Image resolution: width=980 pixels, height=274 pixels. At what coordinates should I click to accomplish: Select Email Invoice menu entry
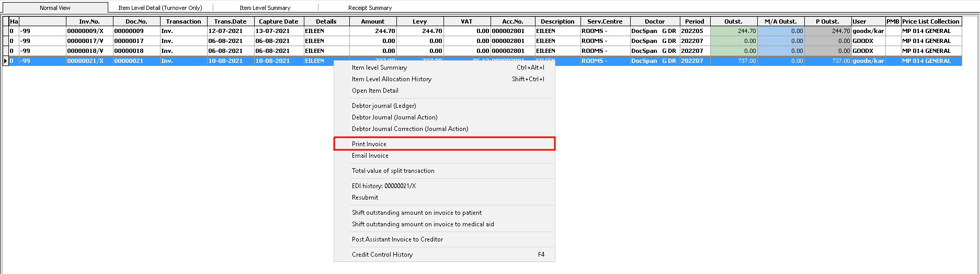pyautogui.click(x=370, y=156)
